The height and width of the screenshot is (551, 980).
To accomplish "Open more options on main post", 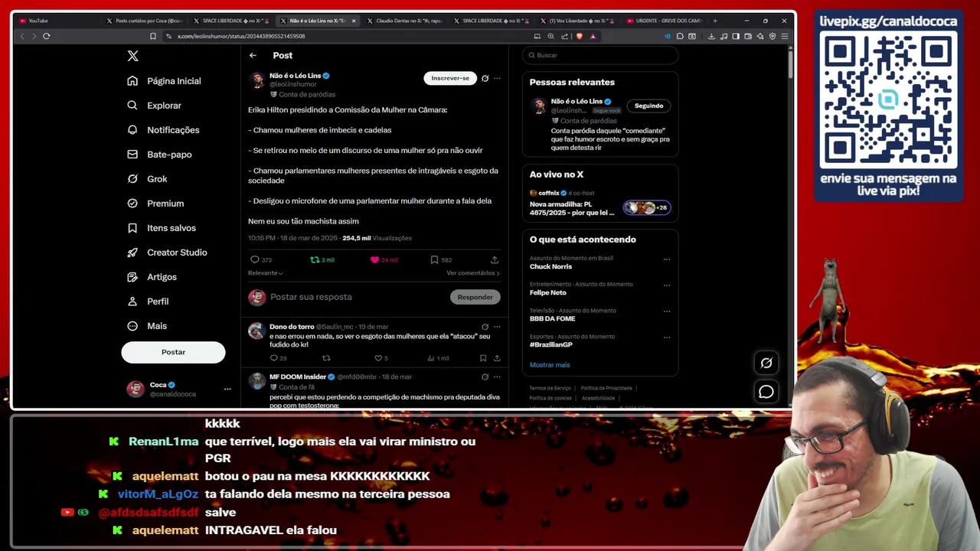I will click(x=497, y=78).
